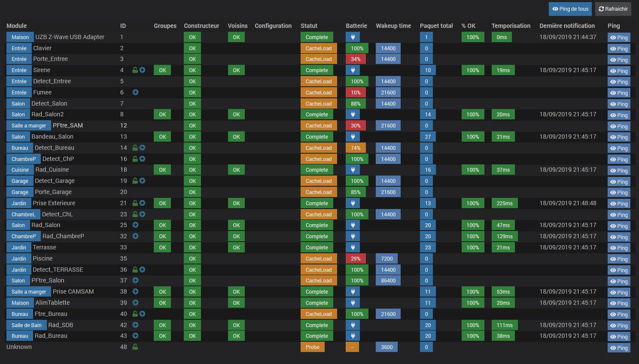Image resolution: width=639 pixels, height=364 pixels.
Task: Ping the Piscine module
Action: [x=619, y=259]
